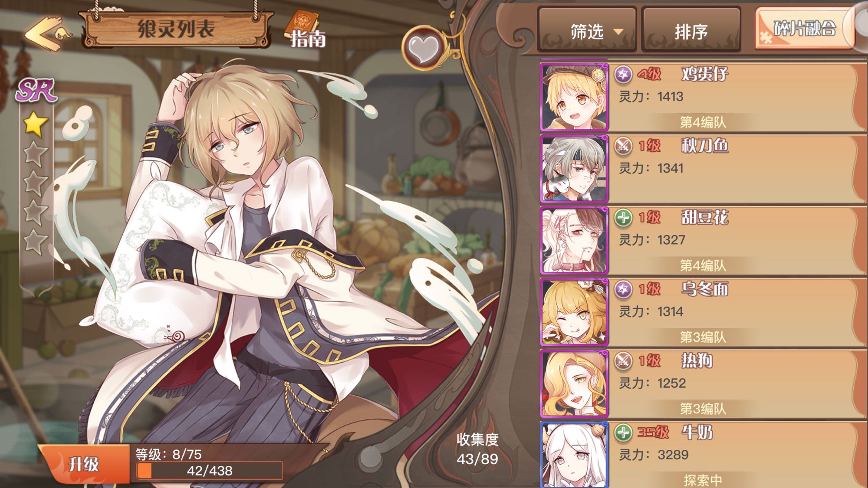Click the dropdown arrow next to 筛选
Image resolution: width=868 pixels, height=488 pixels.
pyautogui.click(x=618, y=32)
